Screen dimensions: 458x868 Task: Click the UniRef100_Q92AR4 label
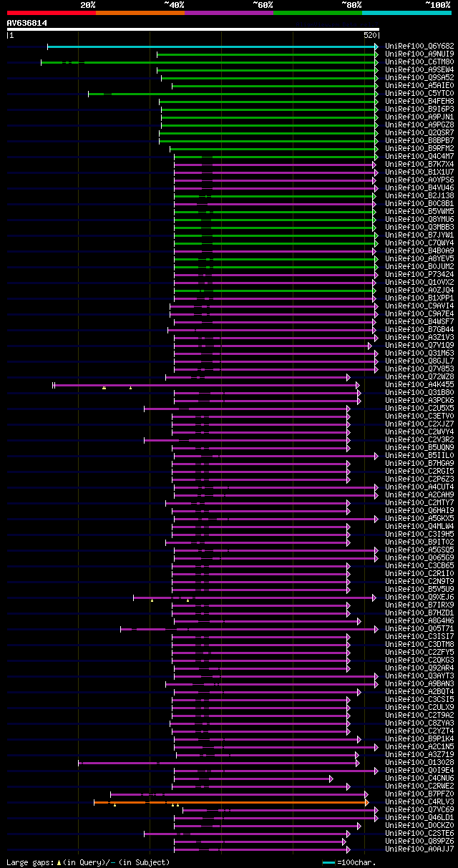click(x=419, y=668)
